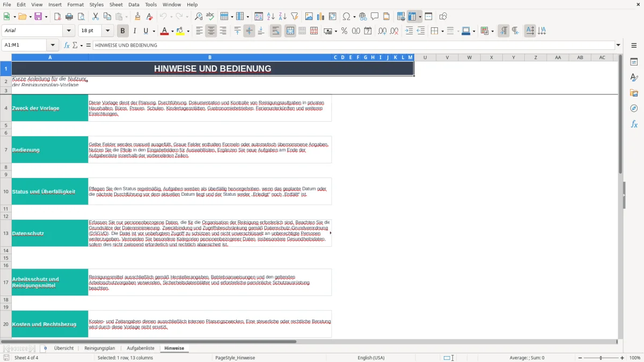Toggle Align Right
Image resolution: width=644 pixels, height=362 pixels.
pos(223,31)
